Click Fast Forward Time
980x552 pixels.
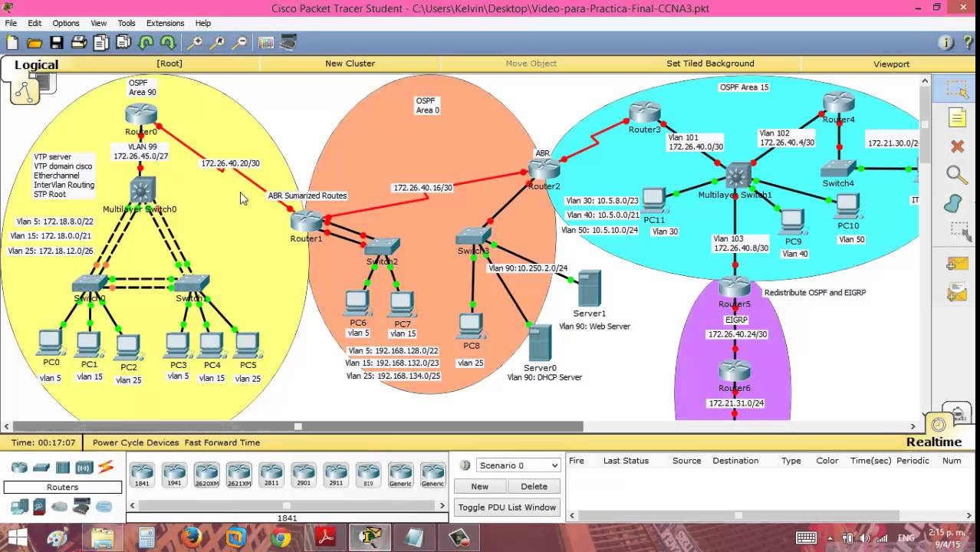[x=222, y=442]
